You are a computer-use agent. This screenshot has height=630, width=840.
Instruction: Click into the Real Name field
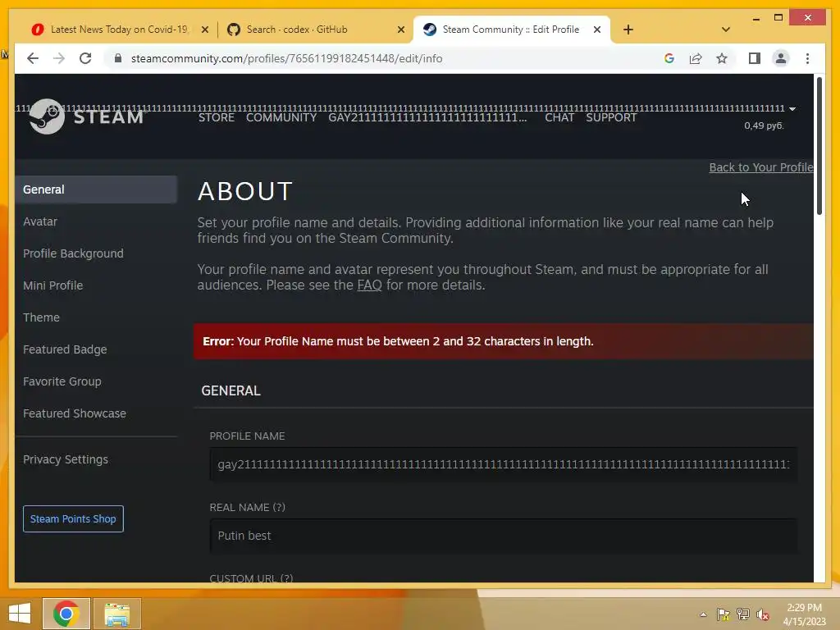(x=503, y=536)
